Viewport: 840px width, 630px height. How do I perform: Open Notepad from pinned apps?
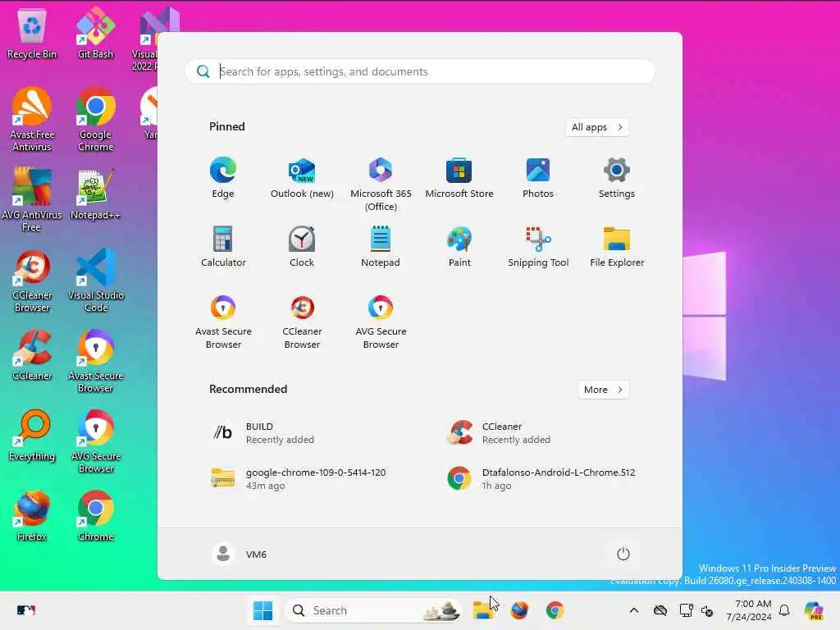[381, 246]
